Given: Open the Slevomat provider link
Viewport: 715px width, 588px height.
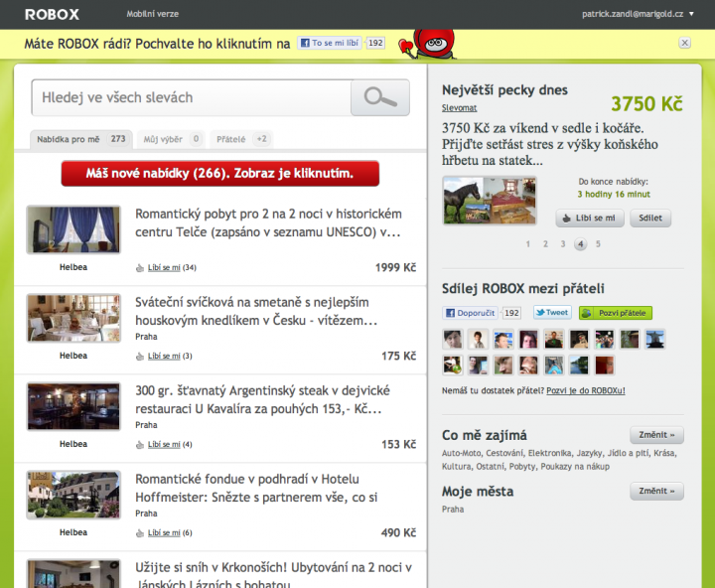Looking at the screenshot, I should point(459,108).
